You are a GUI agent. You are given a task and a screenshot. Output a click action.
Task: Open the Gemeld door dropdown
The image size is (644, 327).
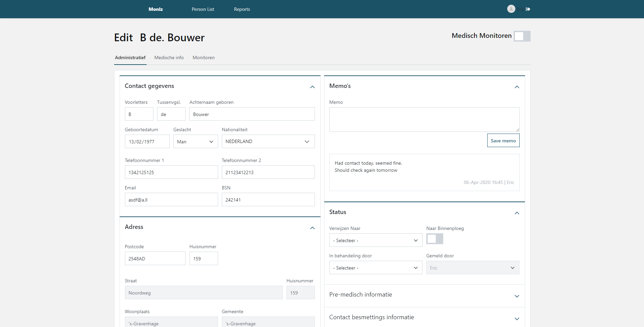pyautogui.click(x=473, y=267)
